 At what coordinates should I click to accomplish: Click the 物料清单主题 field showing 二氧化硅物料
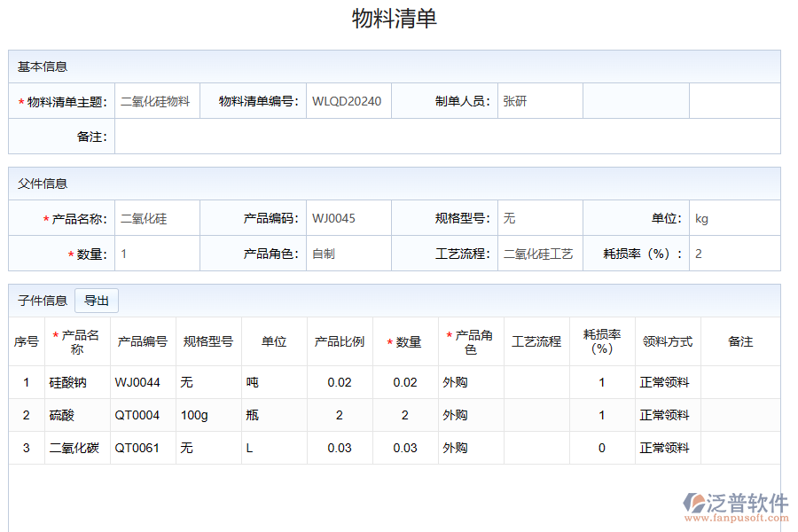coord(157,100)
